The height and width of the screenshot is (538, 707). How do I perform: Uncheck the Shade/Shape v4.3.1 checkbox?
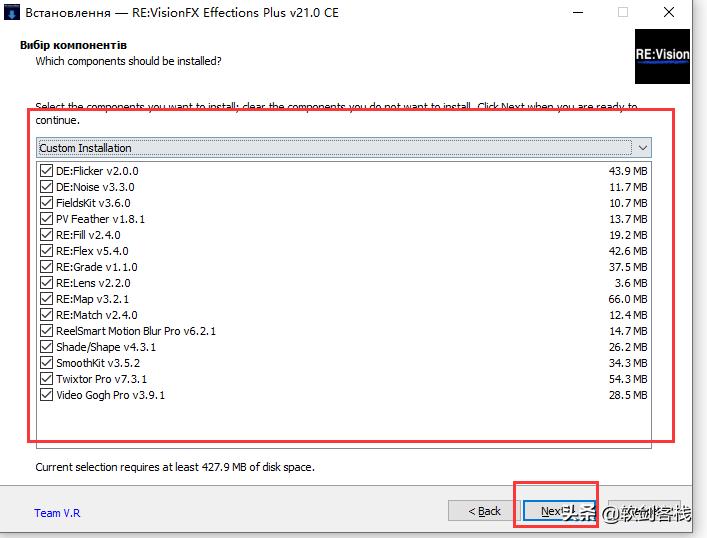46,347
